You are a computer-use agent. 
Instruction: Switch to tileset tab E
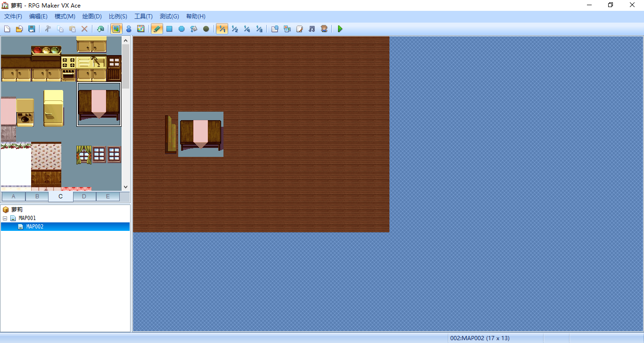coord(107,196)
